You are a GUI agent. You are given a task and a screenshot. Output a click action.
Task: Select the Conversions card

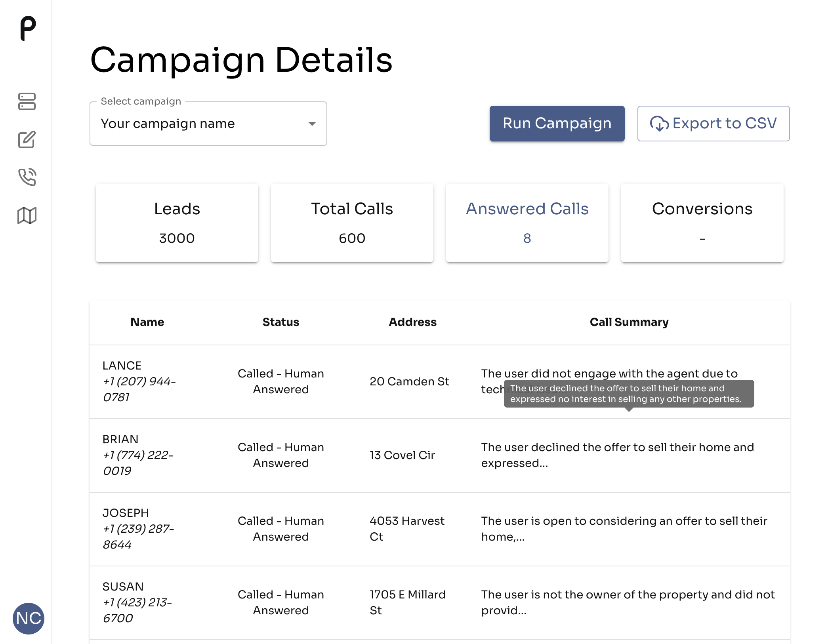click(702, 223)
